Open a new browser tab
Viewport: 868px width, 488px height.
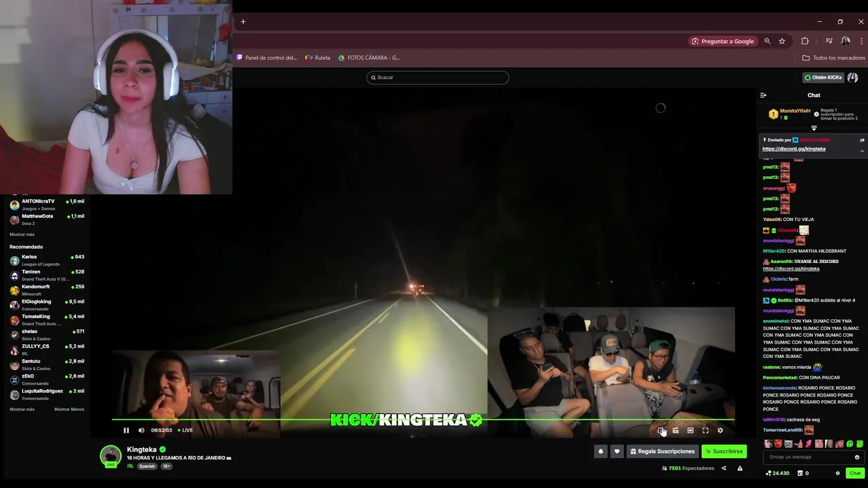tap(243, 22)
